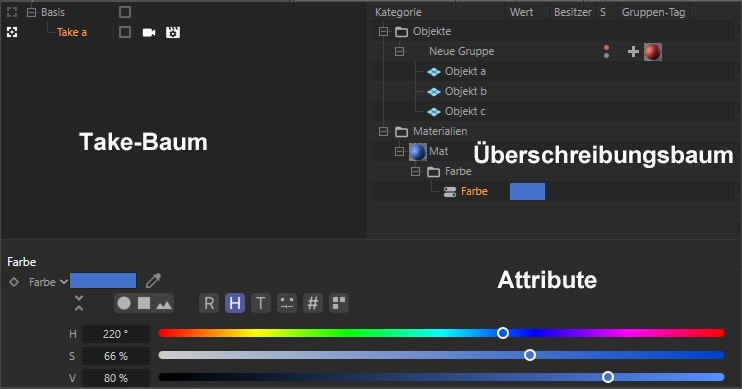Image resolution: width=742 pixels, height=389 pixels.
Task: Switch to color wheel mode
Action: pos(124,303)
